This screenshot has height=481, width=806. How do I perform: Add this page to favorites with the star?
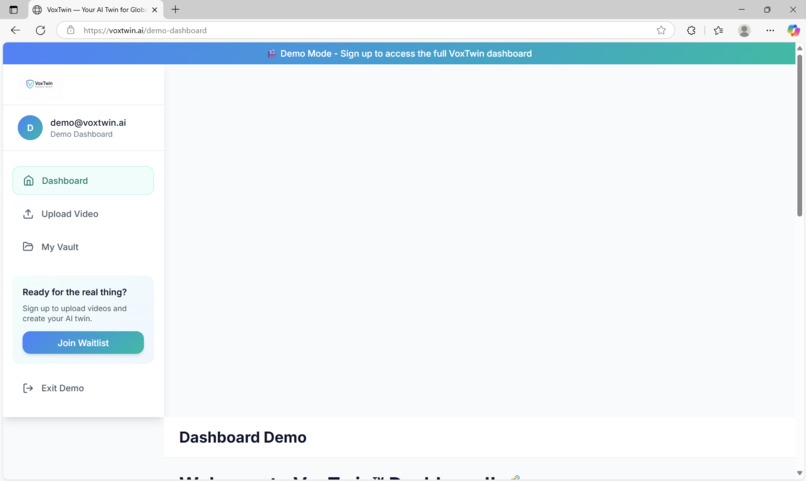pos(661,30)
